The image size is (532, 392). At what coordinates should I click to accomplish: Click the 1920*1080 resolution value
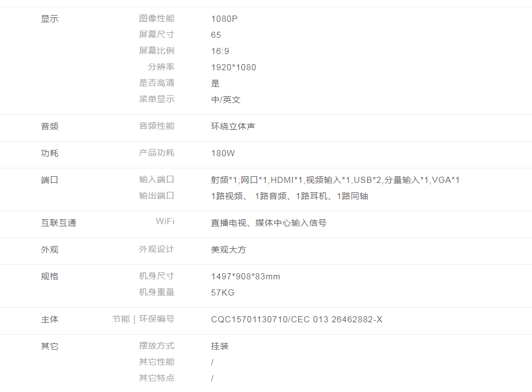(x=234, y=67)
